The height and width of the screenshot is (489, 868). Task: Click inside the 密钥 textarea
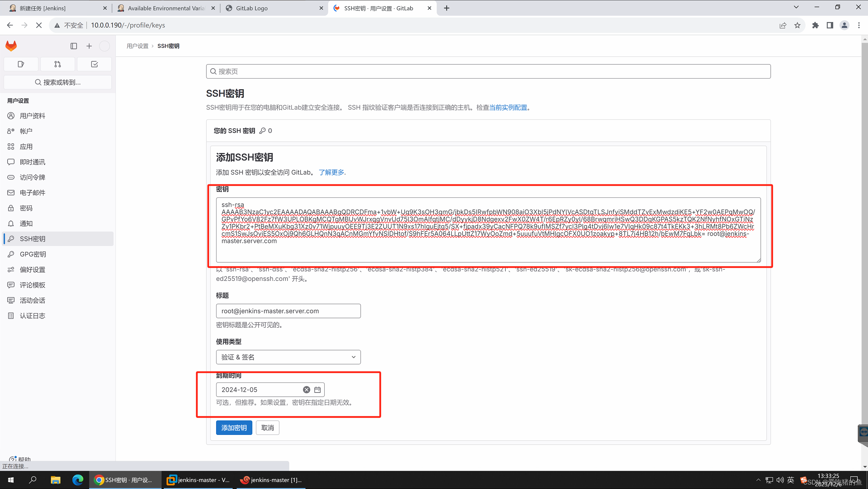click(x=488, y=230)
